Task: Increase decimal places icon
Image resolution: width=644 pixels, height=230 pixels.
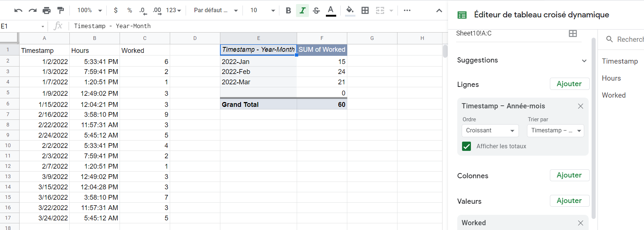Action: (157, 10)
